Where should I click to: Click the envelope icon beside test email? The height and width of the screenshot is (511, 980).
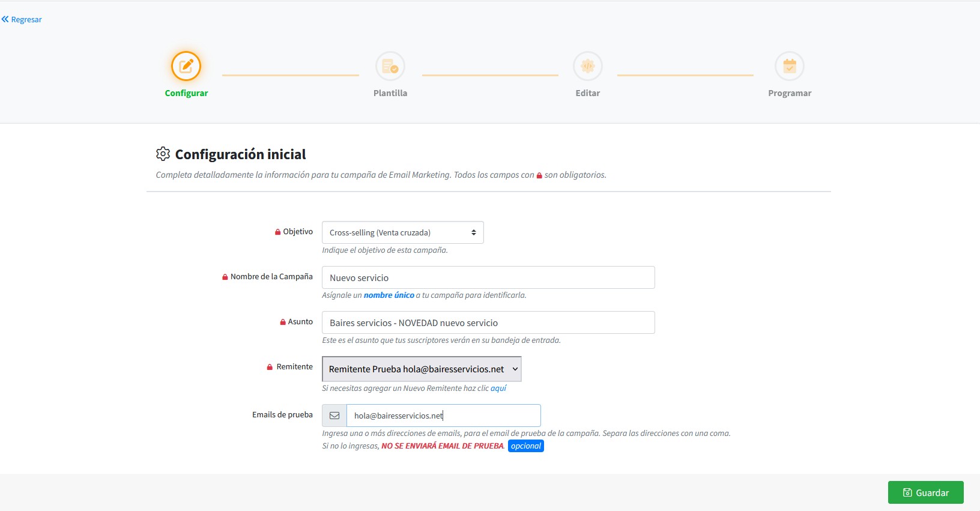click(334, 416)
